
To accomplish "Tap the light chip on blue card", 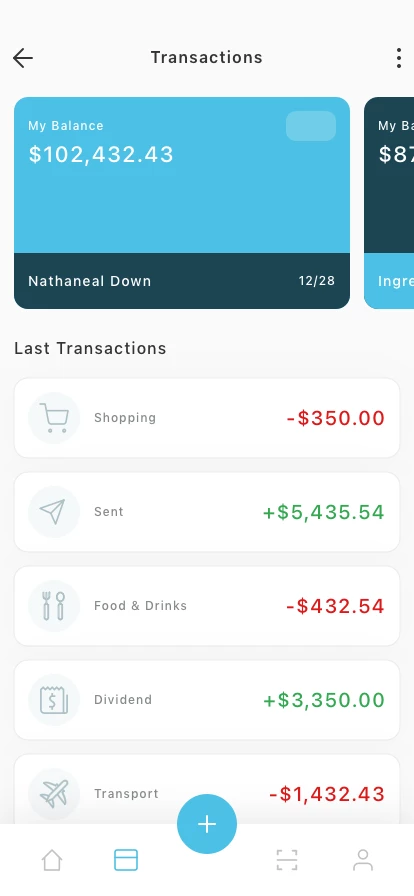I will (310, 126).
